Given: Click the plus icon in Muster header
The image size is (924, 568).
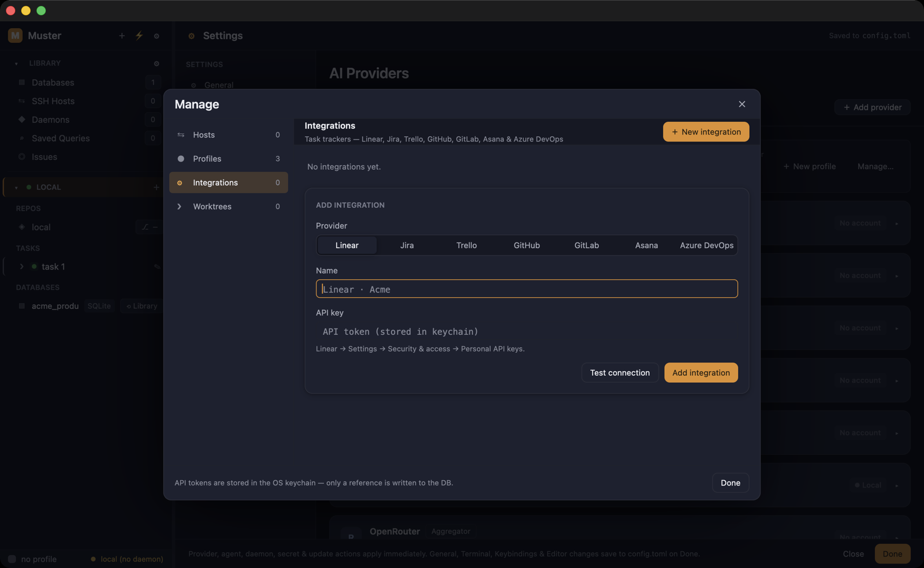Looking at the screenshot, I should pyautogui.click(x=122, y=36).
